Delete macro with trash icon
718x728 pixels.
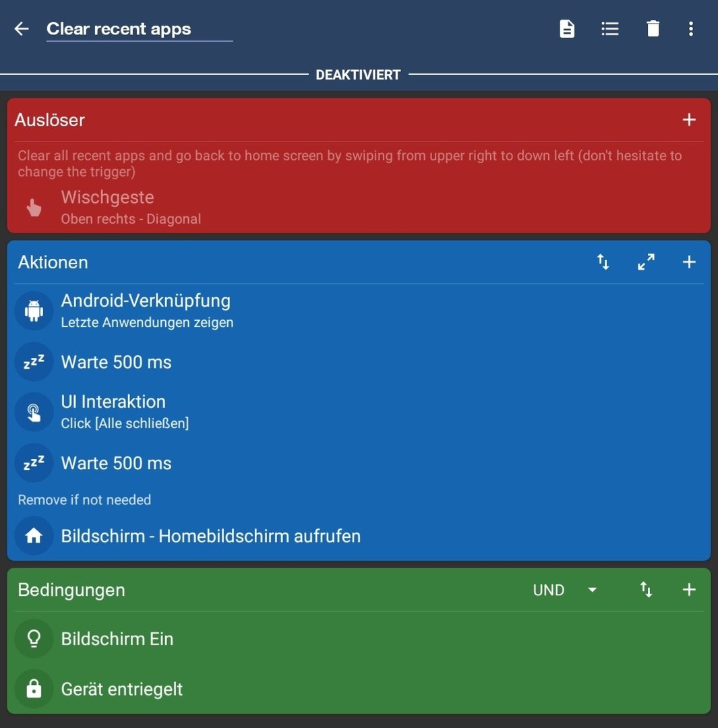click(x=653, y=29)
